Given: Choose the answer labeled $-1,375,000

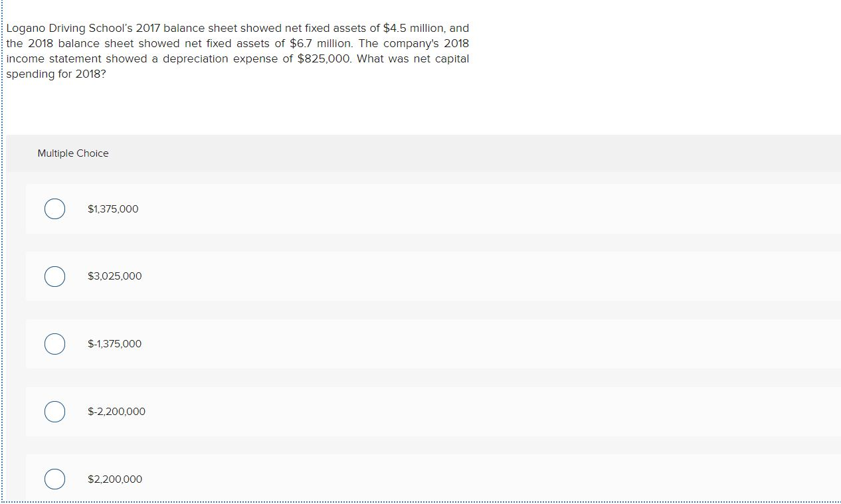Looking at the screenshot, I should (115, 344).
